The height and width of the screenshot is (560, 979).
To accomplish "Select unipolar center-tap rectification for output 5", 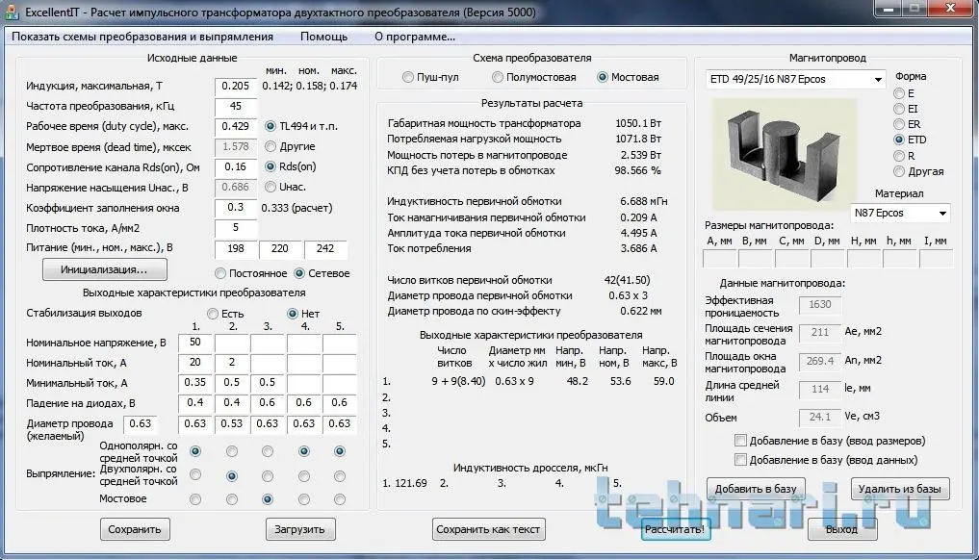I will click(340, 451).
